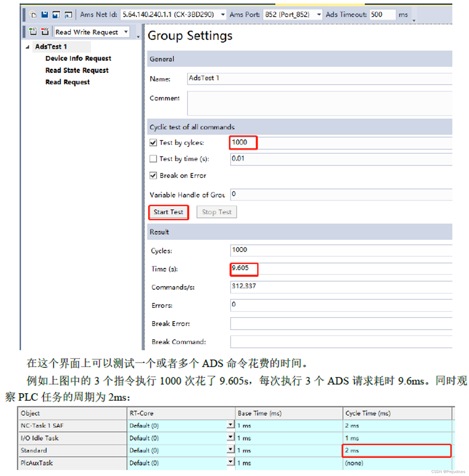469x476 pixels.
Task: Select Read Request in tree
Action: point(67,82)
